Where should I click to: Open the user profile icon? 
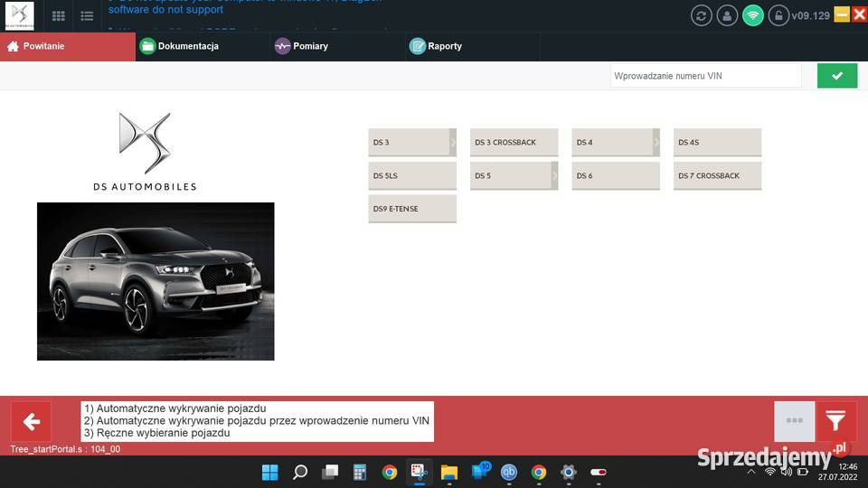tap(727, 15)
